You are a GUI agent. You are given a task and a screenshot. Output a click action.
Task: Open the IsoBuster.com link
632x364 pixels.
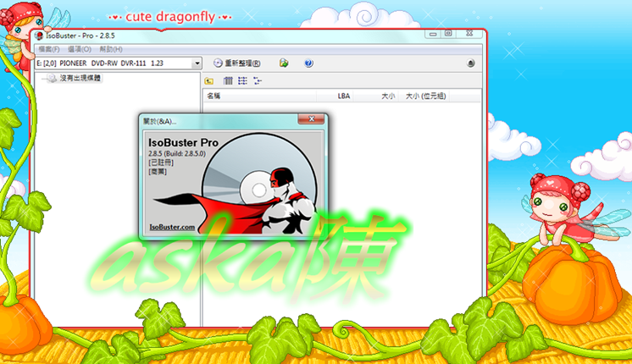[x=172, y=227]
